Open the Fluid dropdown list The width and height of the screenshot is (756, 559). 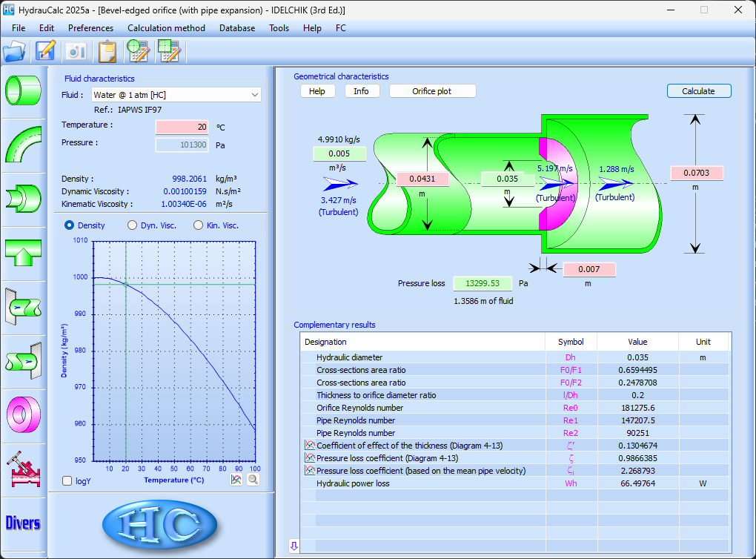255,95
